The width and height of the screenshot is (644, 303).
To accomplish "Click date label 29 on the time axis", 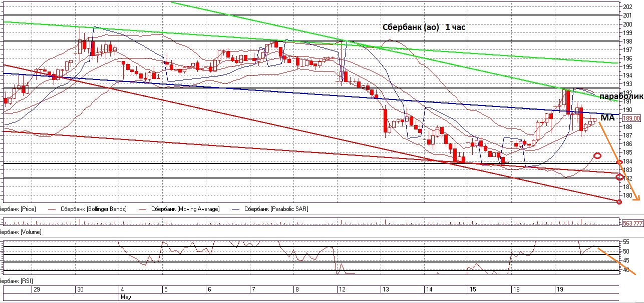I will 36,289.
